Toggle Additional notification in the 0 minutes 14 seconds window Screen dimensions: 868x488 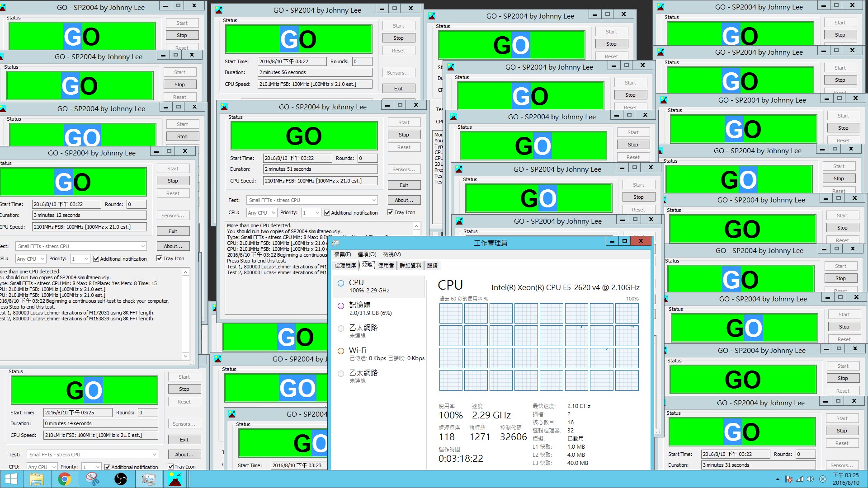click(108, 467)
